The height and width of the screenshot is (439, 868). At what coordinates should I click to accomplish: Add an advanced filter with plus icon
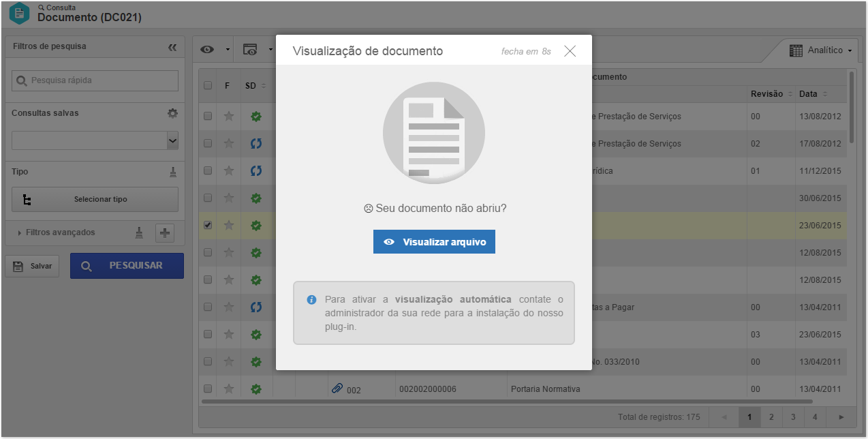[165, 233]
